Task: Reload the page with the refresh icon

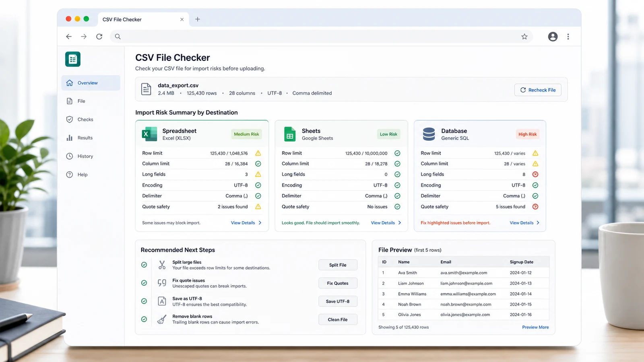Action: coord(99,37)
